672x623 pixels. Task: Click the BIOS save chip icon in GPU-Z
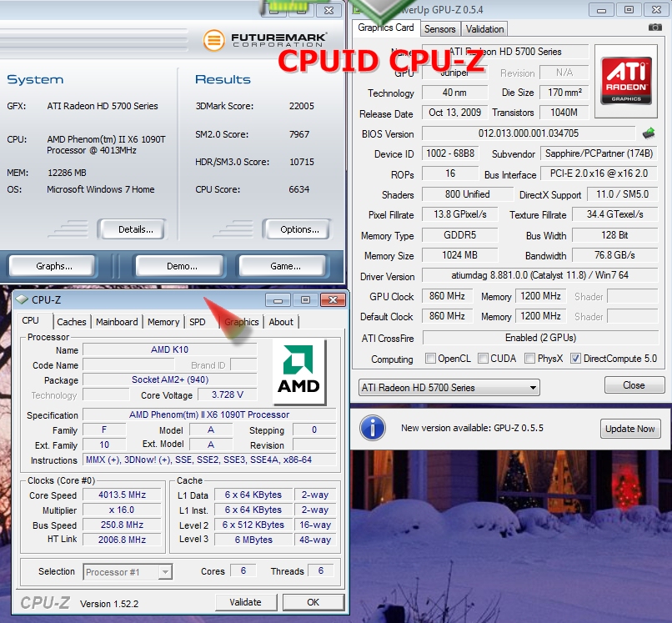649,133
